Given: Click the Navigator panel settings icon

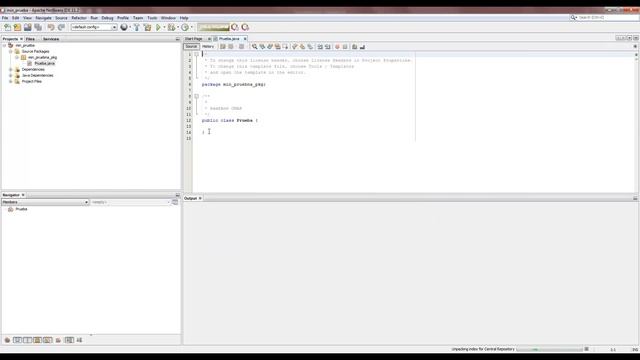Looking at the screenshot, I should tap(175, 202).
